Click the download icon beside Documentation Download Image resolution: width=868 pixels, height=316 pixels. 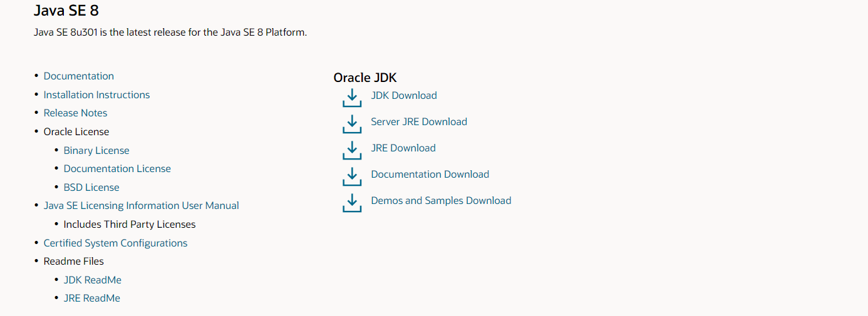click(x=352, y=176)
